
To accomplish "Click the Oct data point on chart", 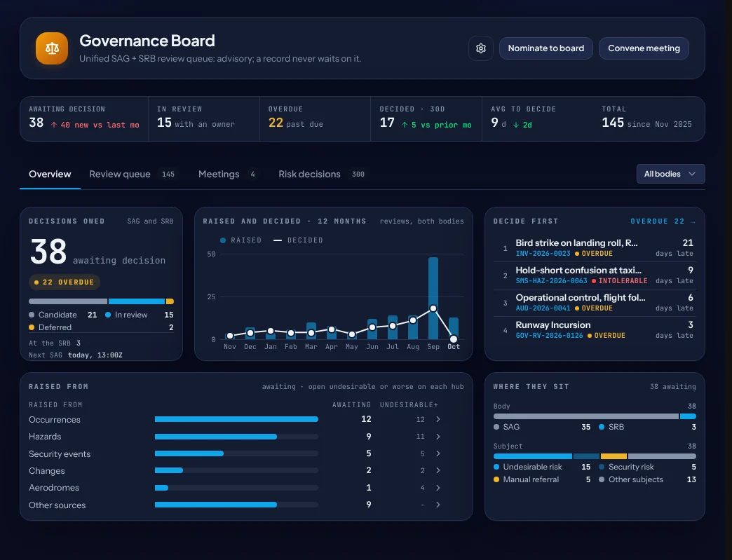I will click(454, 339).
